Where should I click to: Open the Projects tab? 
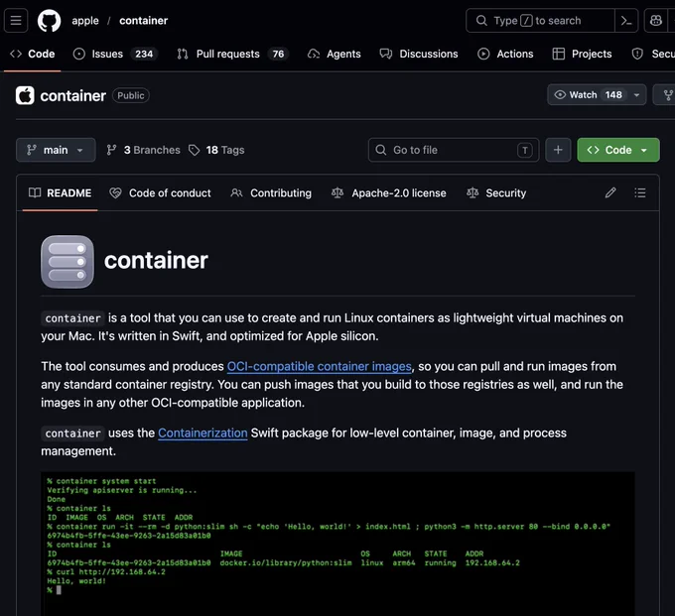[582, 54]
